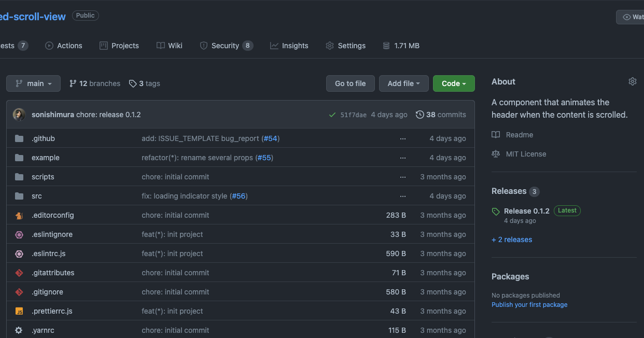
Task: Go to the Insights tab
Action: (289, 46)
